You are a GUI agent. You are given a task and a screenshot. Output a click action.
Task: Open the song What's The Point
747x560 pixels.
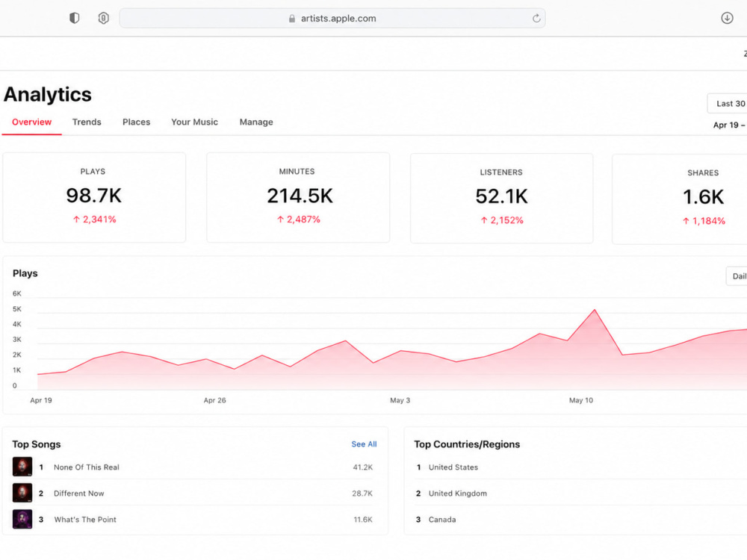tap(85, 520)
